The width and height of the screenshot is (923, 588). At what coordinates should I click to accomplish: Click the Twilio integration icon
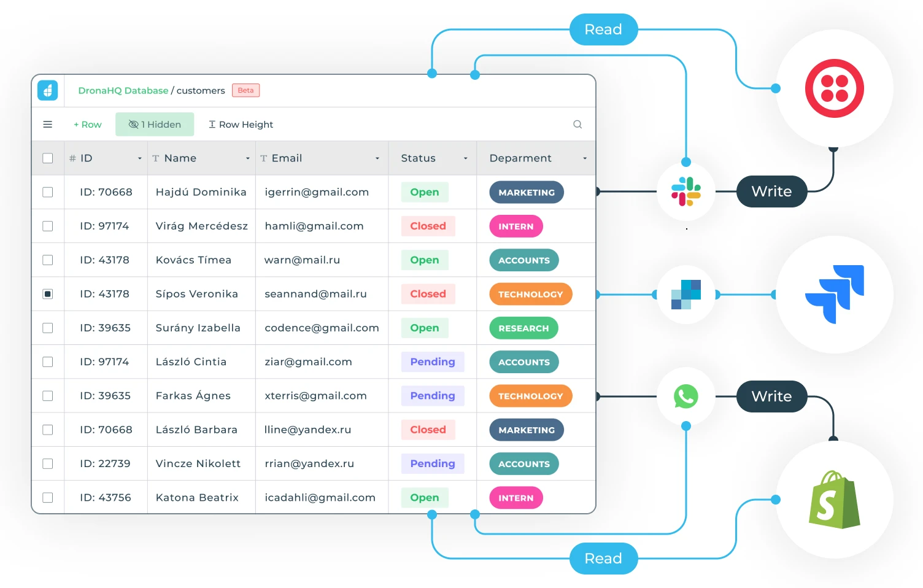tap(834, 88)
